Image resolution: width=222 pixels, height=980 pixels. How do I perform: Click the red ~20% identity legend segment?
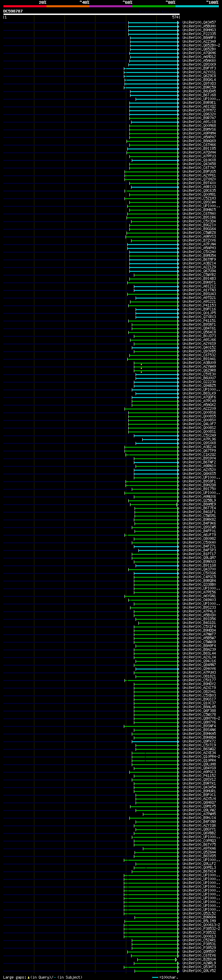pos(25,6)
